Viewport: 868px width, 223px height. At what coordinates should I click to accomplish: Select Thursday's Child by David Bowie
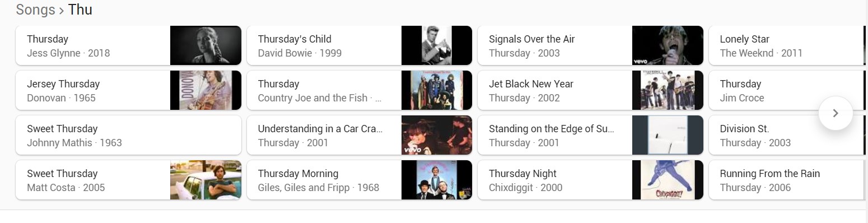tap(359, 46)
